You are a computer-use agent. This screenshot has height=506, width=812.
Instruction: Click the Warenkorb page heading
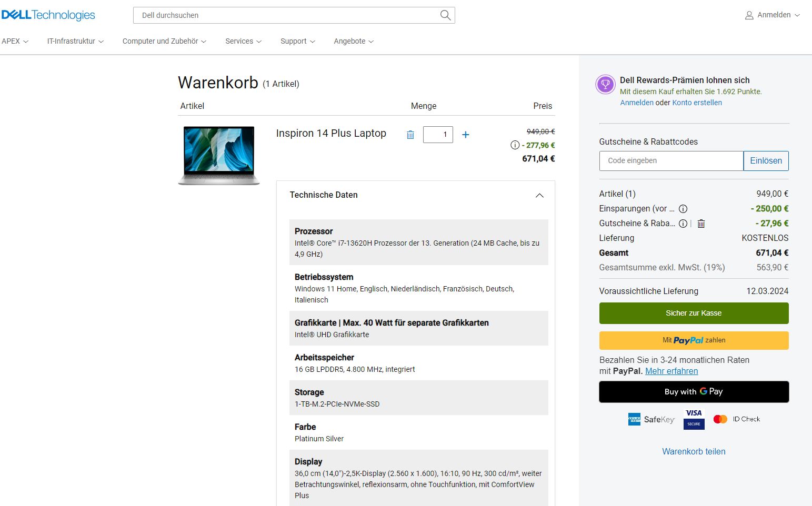pyautogui.click(x=218, y=83)
